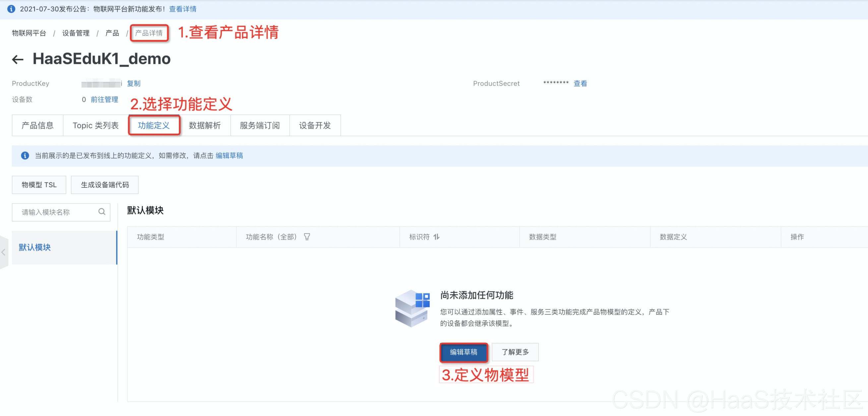Open the 数据解析 tab
Screen dimensions: 868x416
[205, 126]
